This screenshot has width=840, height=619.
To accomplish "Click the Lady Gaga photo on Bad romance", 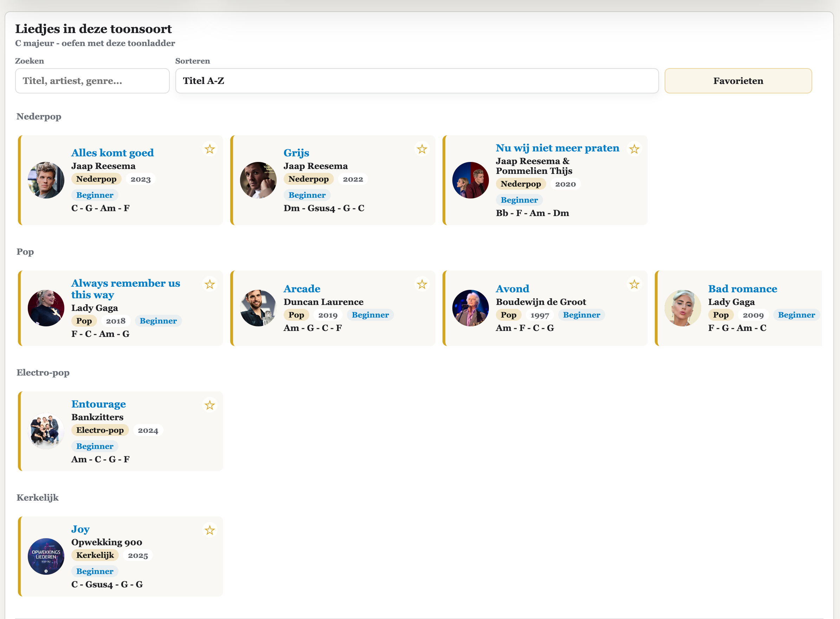I will tap(683, 308).
